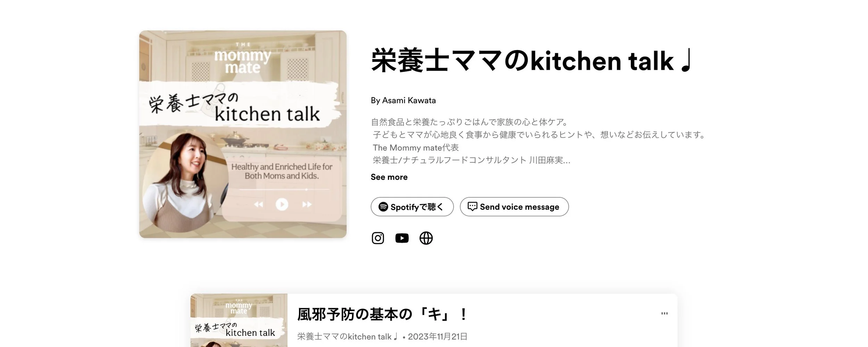Click author name By Asami Kawata

click(x=403, y=100)
